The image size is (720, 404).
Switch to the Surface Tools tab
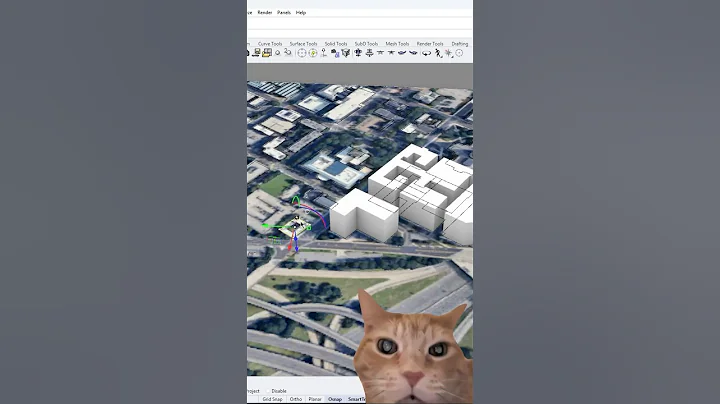coord(303,44)
